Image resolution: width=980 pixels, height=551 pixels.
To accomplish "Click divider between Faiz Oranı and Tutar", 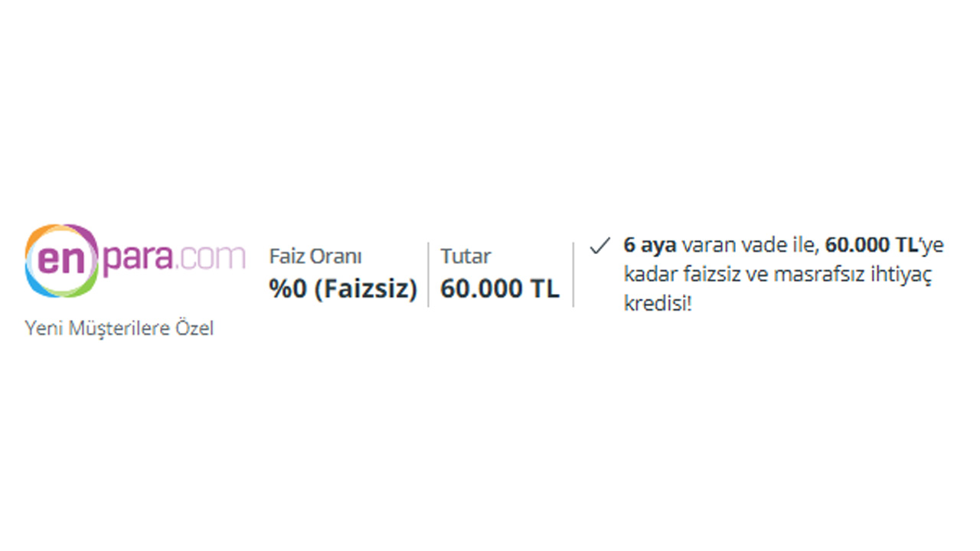I will point(429,275).
